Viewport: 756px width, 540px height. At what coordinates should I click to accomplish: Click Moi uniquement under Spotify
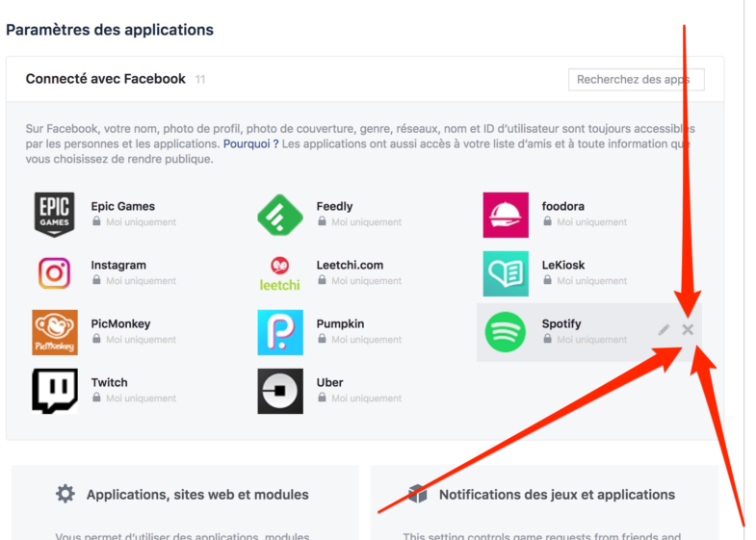pos(592,340)
